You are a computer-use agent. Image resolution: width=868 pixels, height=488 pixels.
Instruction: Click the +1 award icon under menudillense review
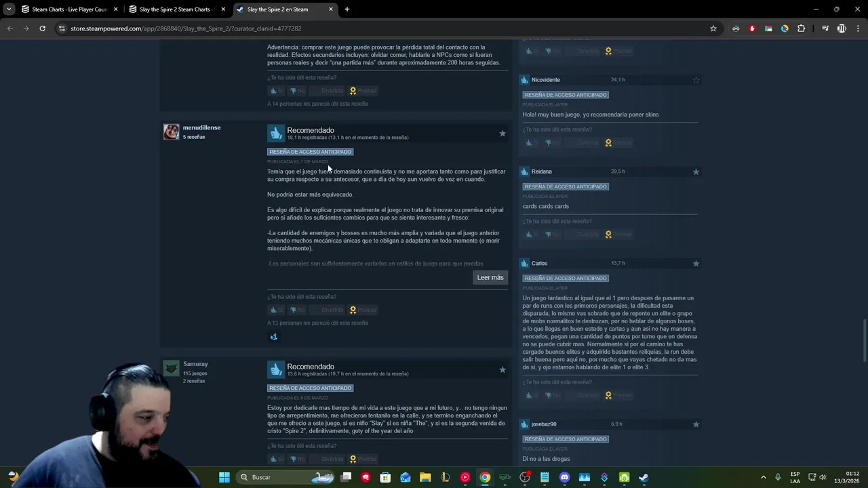click(x=273, y=337)
